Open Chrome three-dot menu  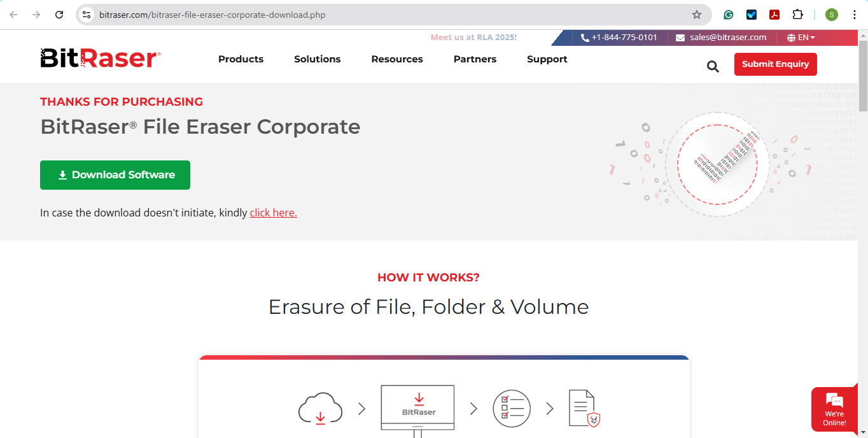pos(855,14)
